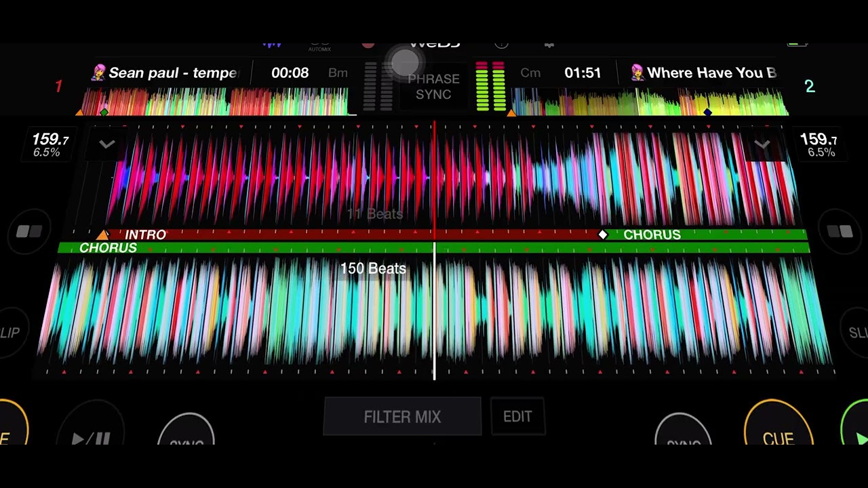Expand the deck 2 waveform chevron

click(762, 144)
